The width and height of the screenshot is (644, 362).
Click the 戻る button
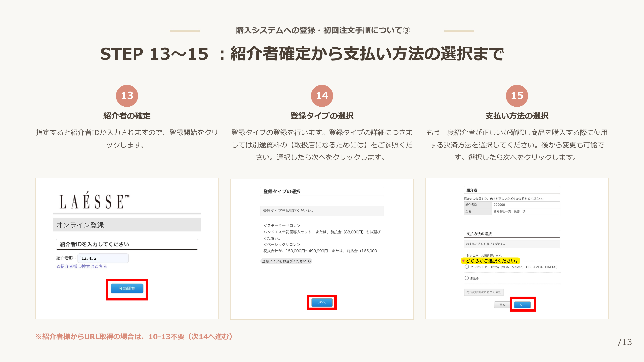(502, 305)
